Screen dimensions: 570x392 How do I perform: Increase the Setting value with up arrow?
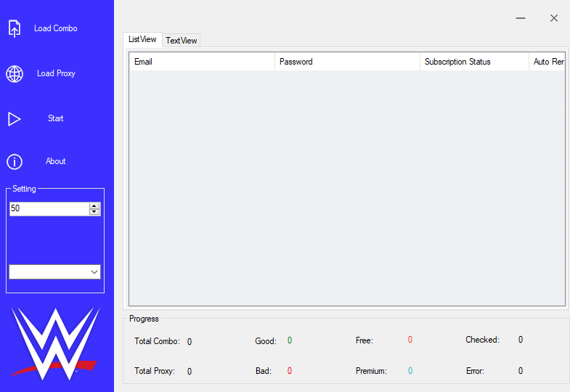click(94, 206)
